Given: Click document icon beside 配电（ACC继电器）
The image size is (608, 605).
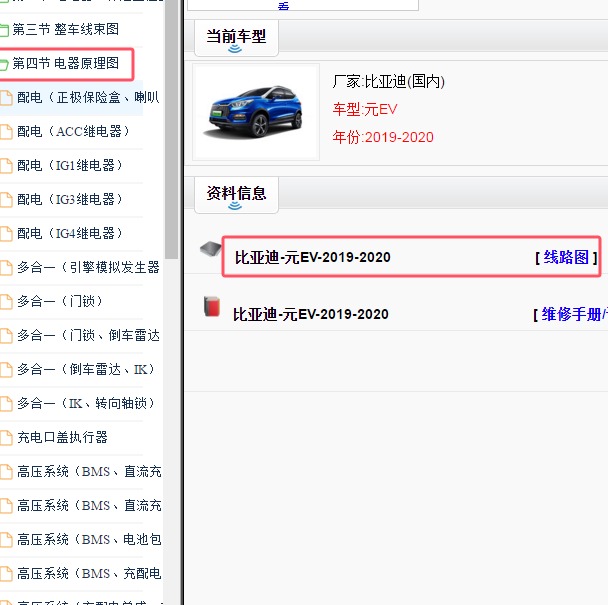Looking at the screenshot, I should 6,132.
